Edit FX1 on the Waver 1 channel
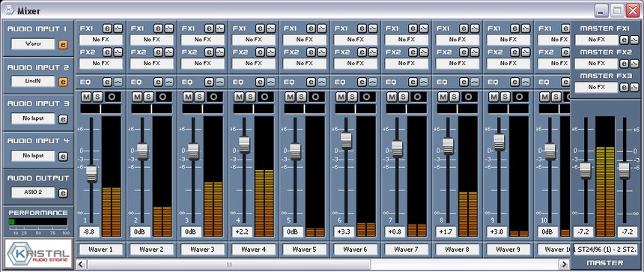The height and width of the screenshot is (272, 644). coord(107,28)
